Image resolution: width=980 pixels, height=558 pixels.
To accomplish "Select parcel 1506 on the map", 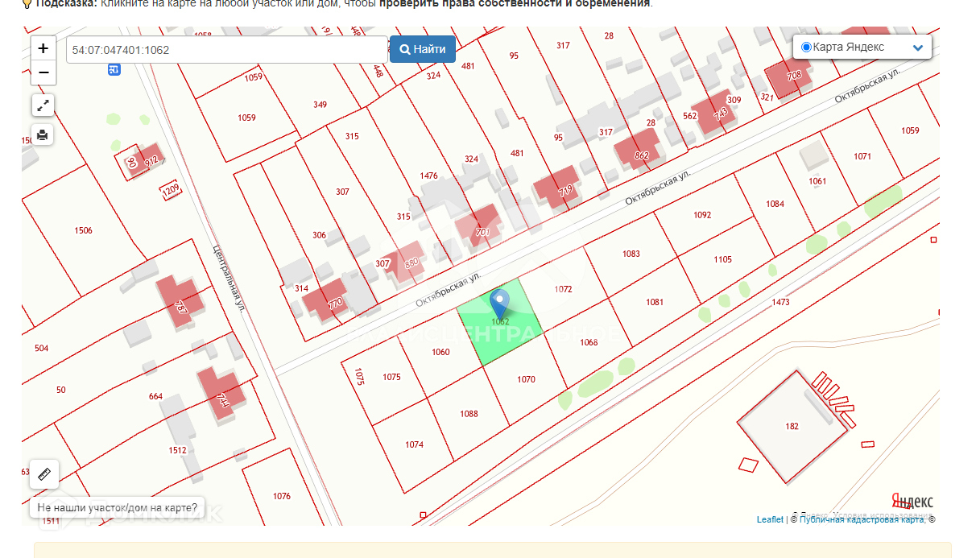I will coord(83,231).
